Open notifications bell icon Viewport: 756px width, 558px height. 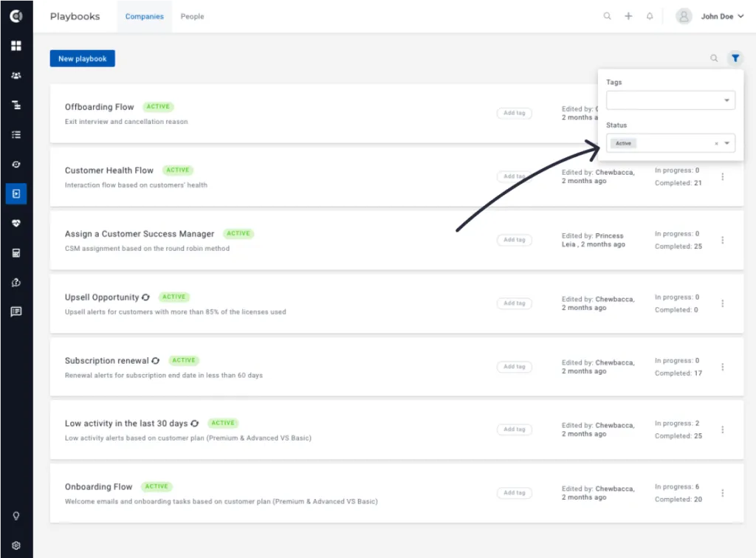650,16
